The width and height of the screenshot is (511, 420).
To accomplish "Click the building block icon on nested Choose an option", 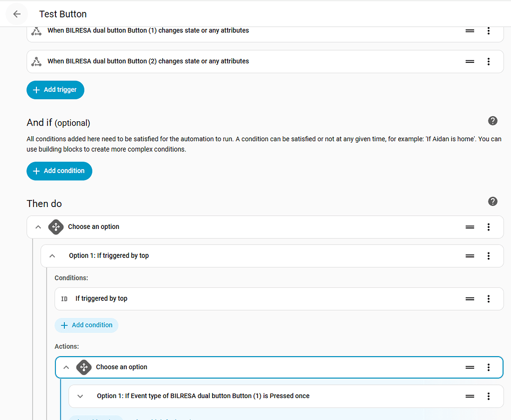I will click(84, 367).
